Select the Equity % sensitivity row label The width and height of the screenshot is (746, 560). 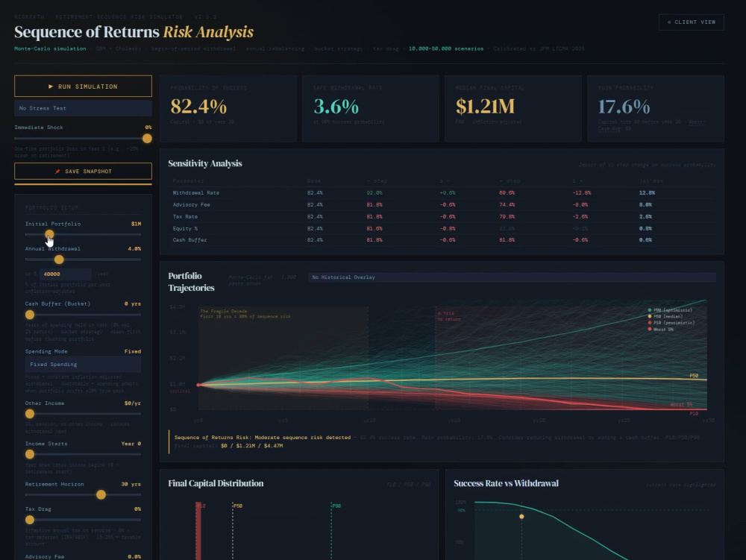(185, 229)
